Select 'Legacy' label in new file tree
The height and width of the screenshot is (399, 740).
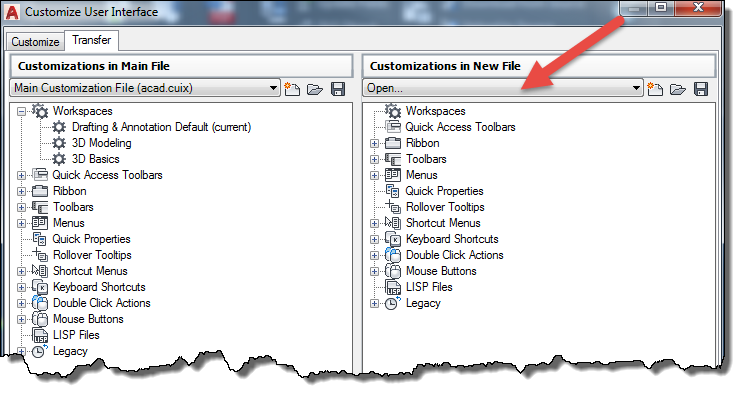pos(423,304)
